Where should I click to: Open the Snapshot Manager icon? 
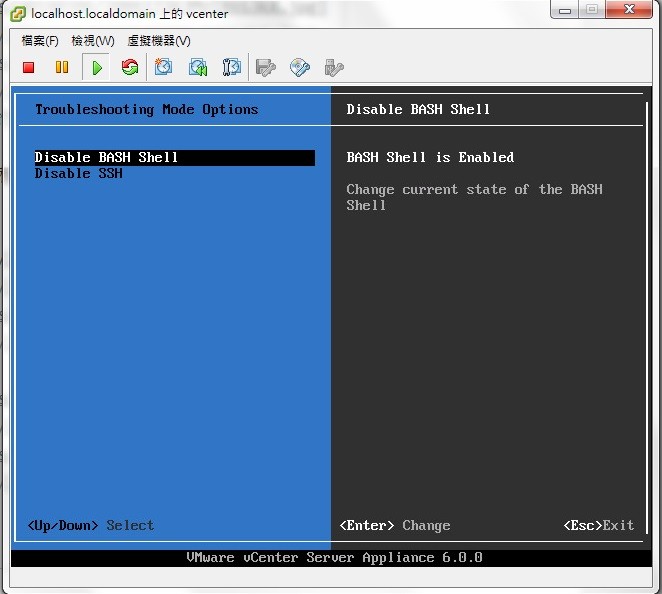pyautogui.click(x=231, y=67)
